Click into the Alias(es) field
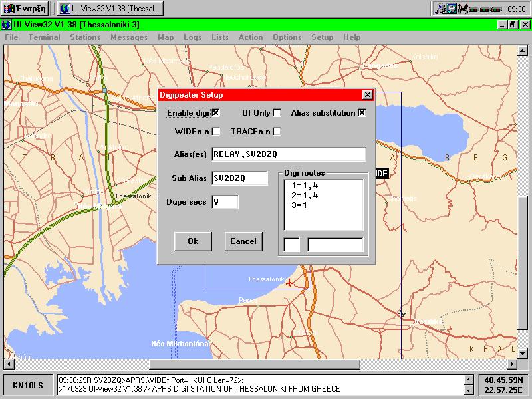Image resolution: width=532 pixels, height=399 pixels. click(289, 154)
